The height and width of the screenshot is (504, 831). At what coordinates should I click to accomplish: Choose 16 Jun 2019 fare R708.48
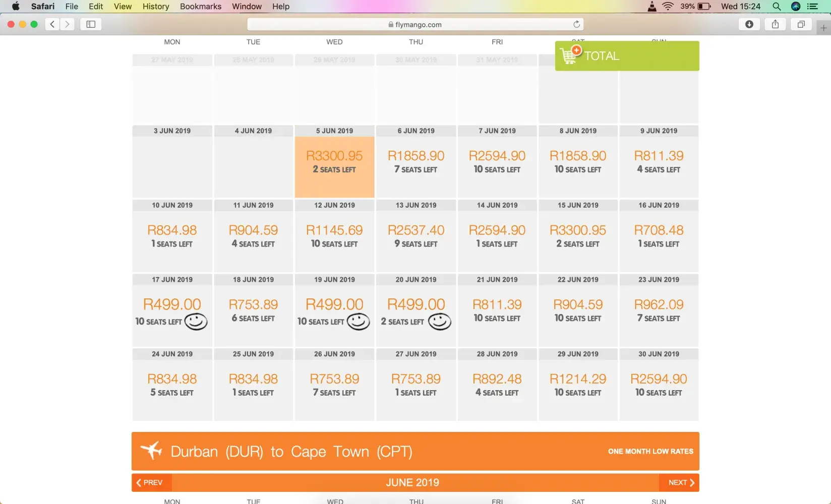(x=659, y=235)
